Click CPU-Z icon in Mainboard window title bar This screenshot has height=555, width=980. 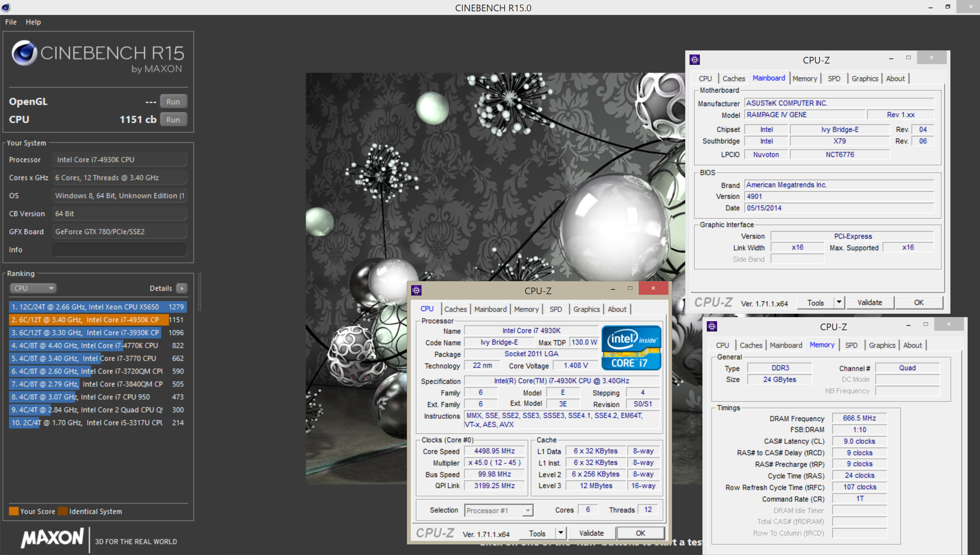tap(695, 60)
